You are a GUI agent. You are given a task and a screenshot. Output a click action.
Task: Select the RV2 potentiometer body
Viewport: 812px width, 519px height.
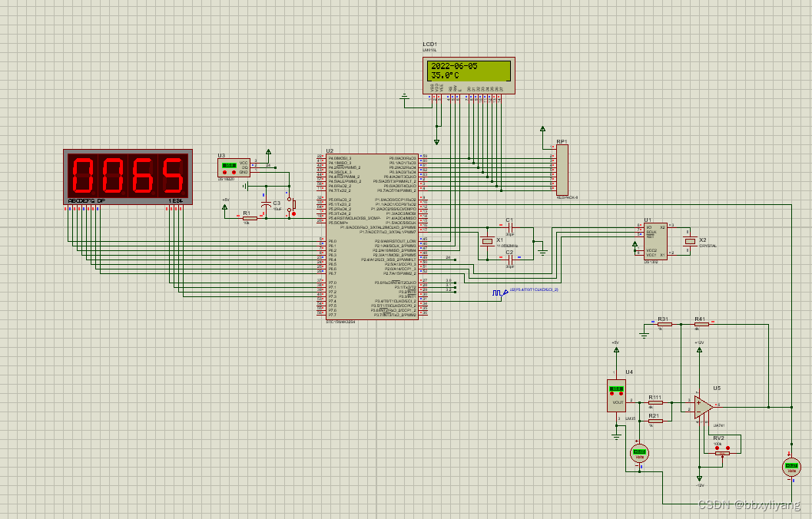722,453
